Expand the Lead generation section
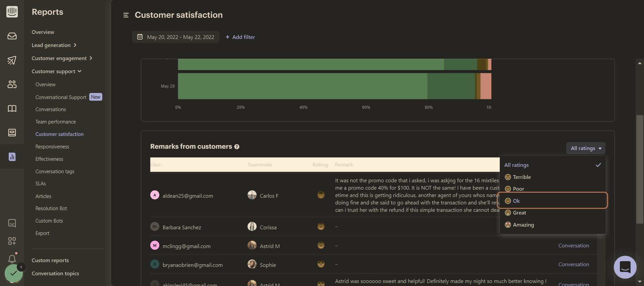 tap(54, 45)
